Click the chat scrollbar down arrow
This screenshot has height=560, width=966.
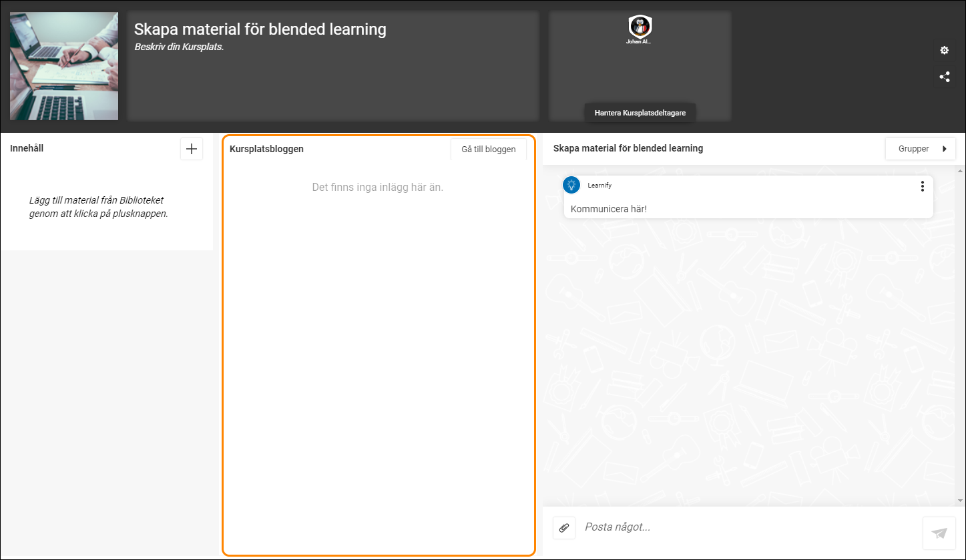[x=961, y=501]
